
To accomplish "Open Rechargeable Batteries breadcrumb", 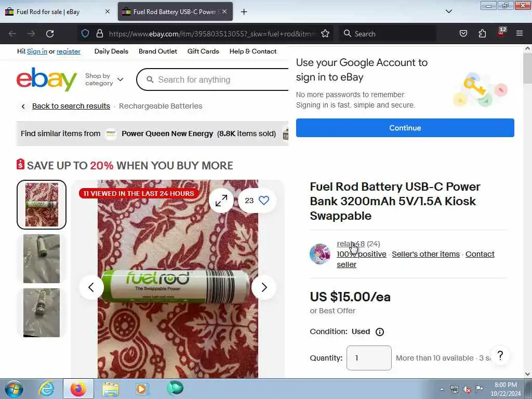I will [161, 106].
